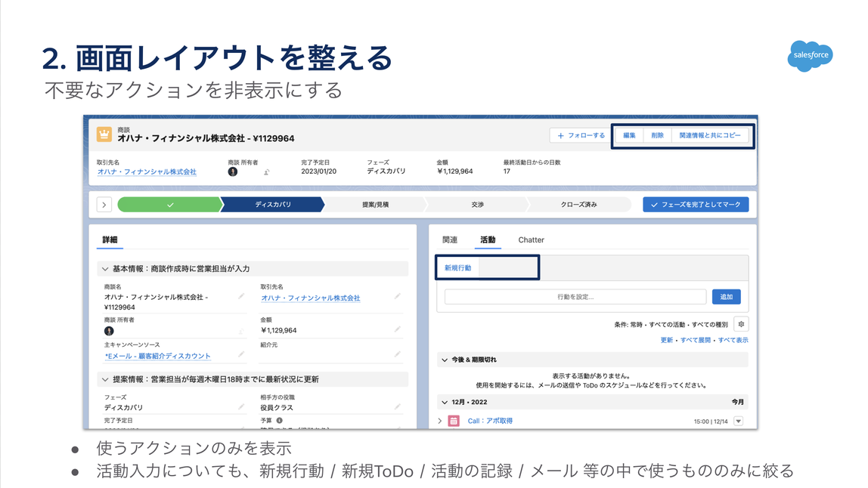
Task: Click フェーズを完了としてマーク button
Action: 696,205
